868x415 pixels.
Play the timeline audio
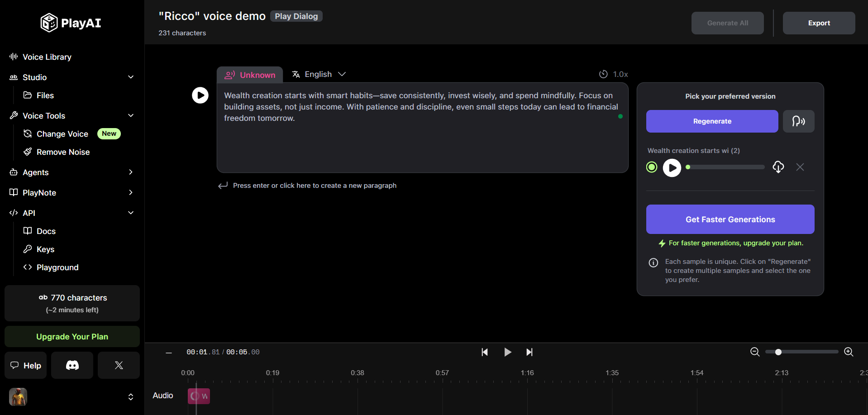click(508, 352)
